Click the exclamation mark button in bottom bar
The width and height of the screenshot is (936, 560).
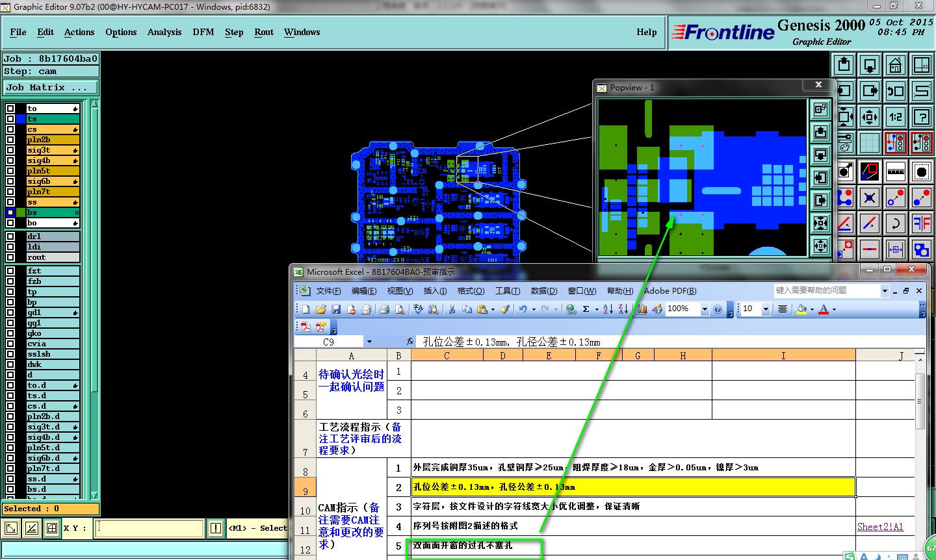215,528
